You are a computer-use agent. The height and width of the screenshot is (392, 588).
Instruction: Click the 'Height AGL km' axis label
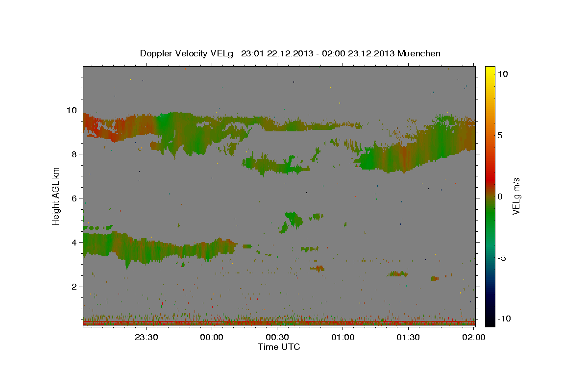click(x=56, y=196)
